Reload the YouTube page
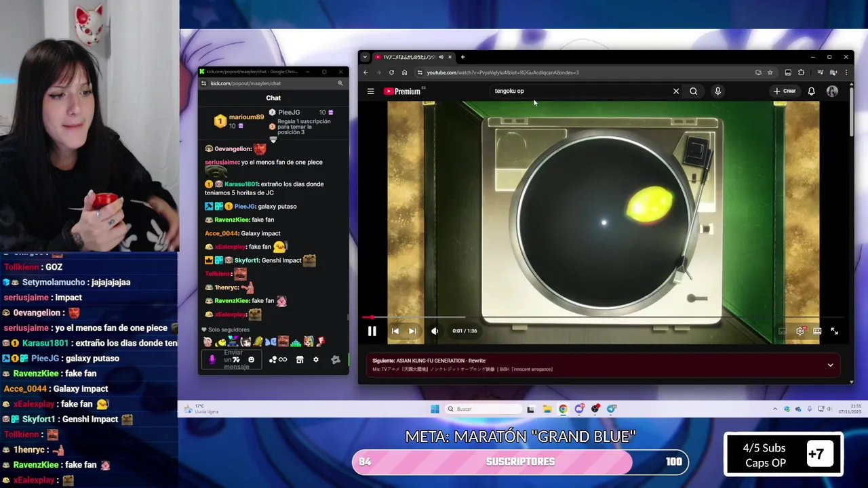The height and width of the screenshot is (488, 868). pyautogui.click(x=391, y=73)
